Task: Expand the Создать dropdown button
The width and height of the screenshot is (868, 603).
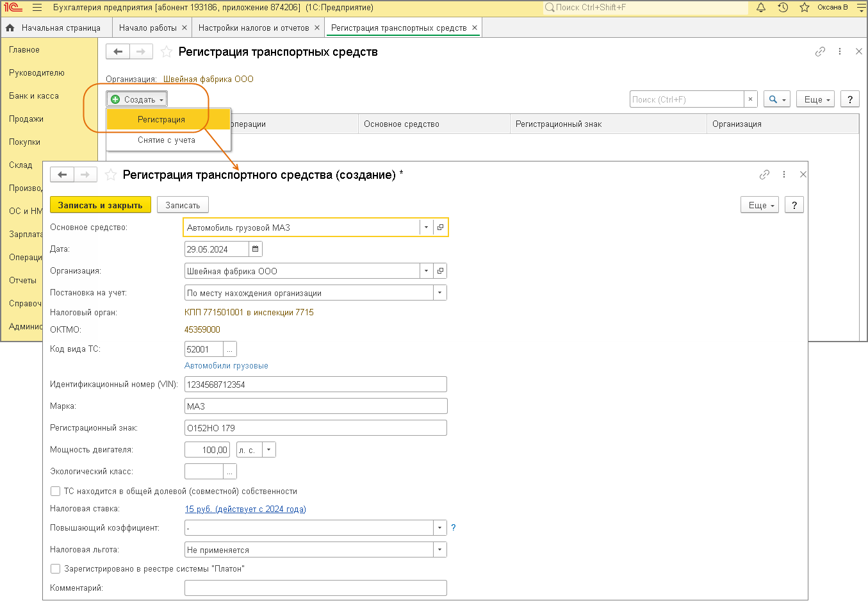Action: point(137,99)
